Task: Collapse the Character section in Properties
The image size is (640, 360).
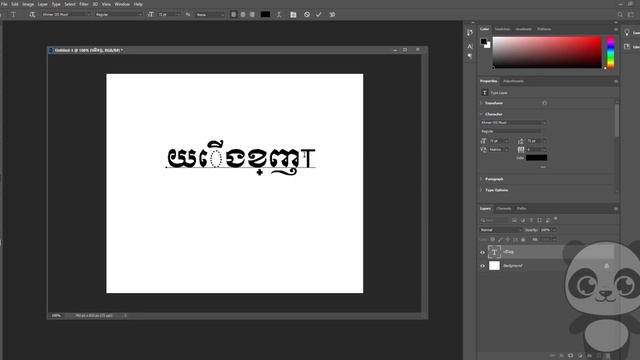Action: tap(482, 114)
